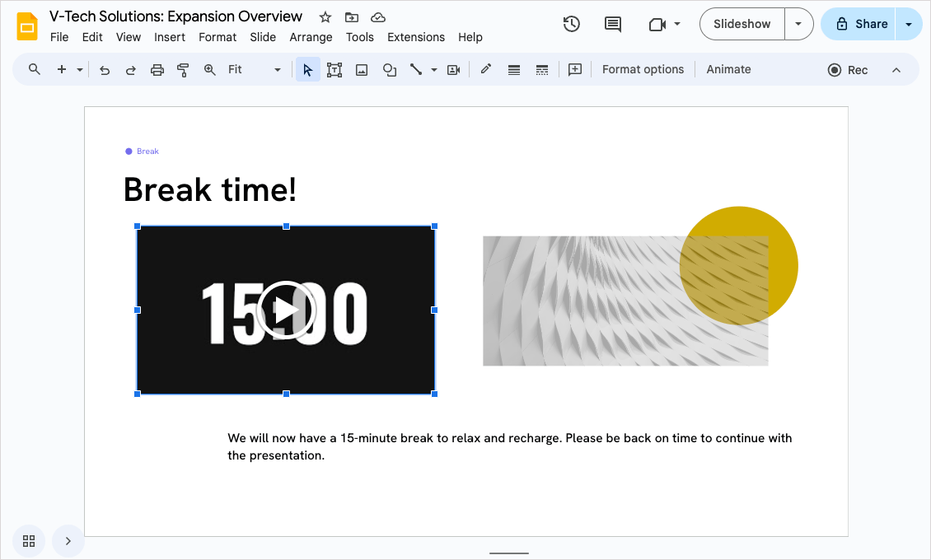Click the purple 'Break' label text
Screen dimensions: 931x560
pyautogui.click(x=147, y=152)
